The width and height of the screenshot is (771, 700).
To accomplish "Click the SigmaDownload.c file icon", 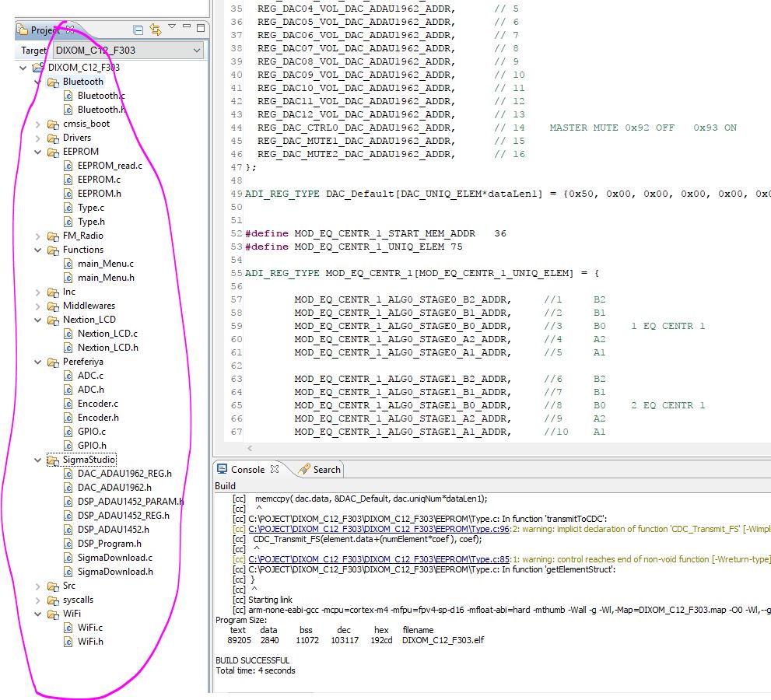I will (x=68, y=558).
